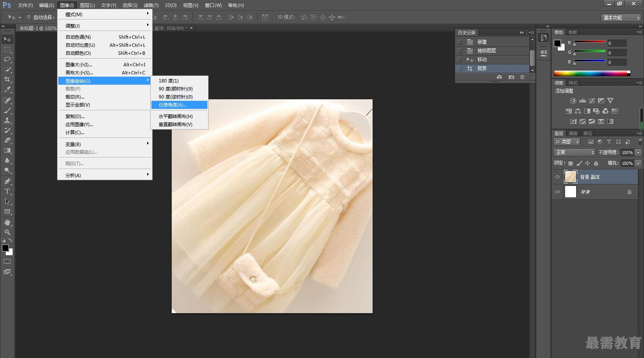This screenshot has height=358, width=644.
Task: Toggle Quick Mask mode icon
Action: coord(7,261)
